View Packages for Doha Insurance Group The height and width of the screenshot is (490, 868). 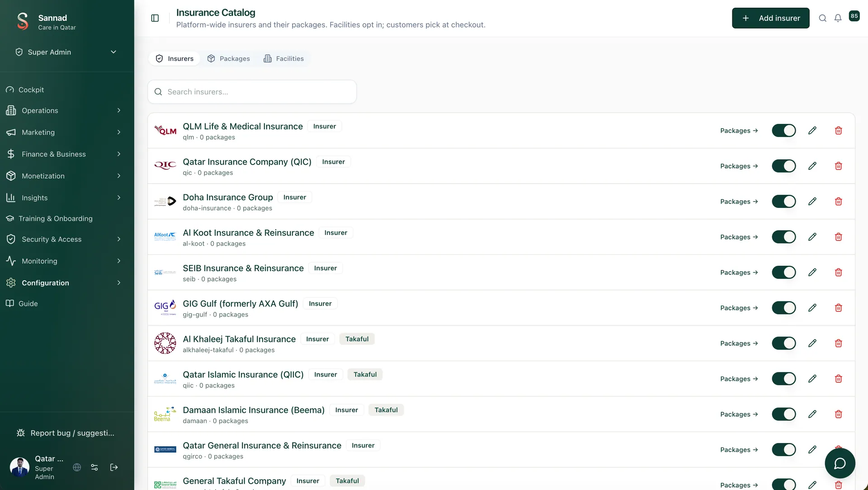tap(739, 202)
